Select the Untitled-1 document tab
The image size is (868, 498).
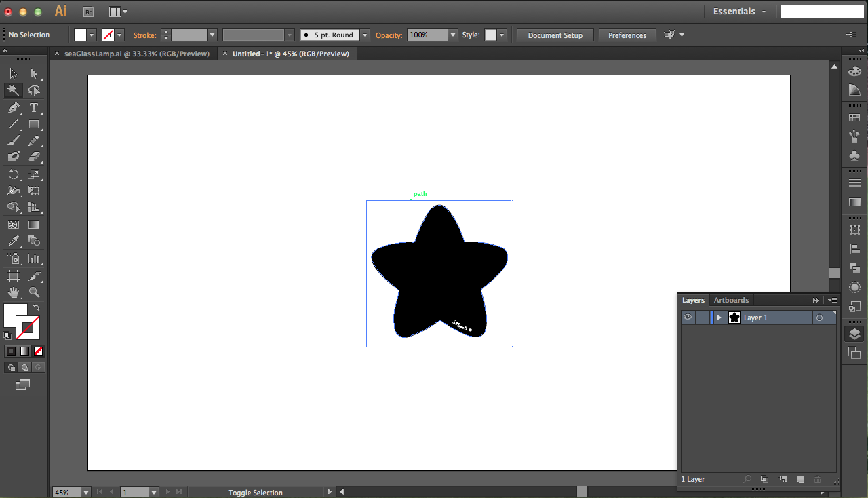(x=291, y=54)
